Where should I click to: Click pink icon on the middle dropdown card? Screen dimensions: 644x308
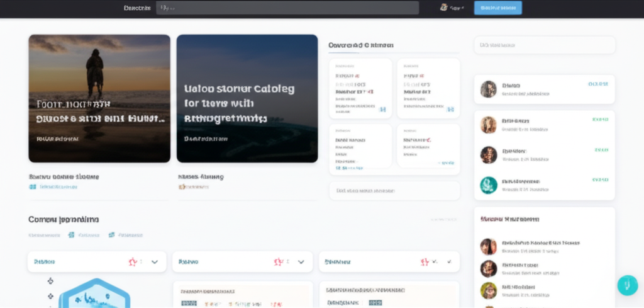[279, 262]
